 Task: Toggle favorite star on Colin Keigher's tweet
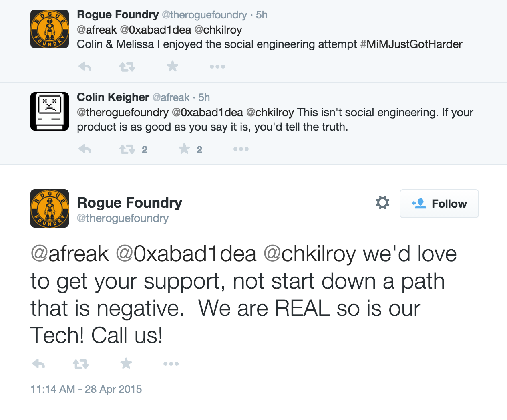click(x=184, y=149)
